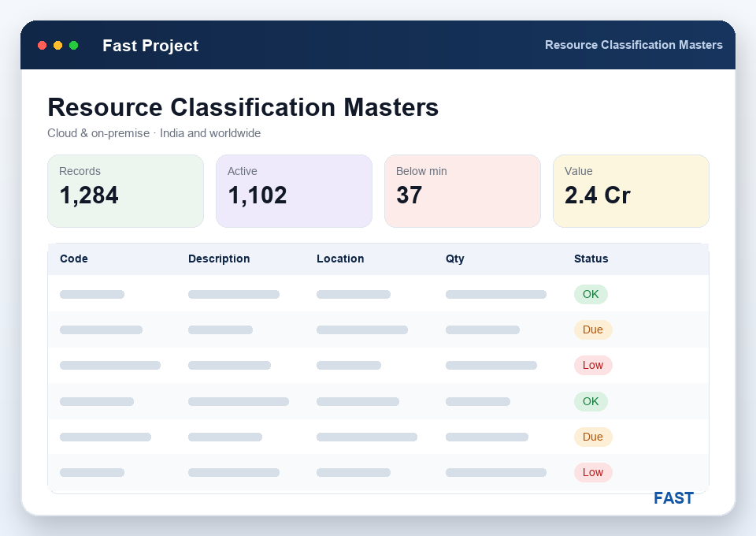Click the OK status badge in fourth row
The image size is (756, 536).
(591, 401)
